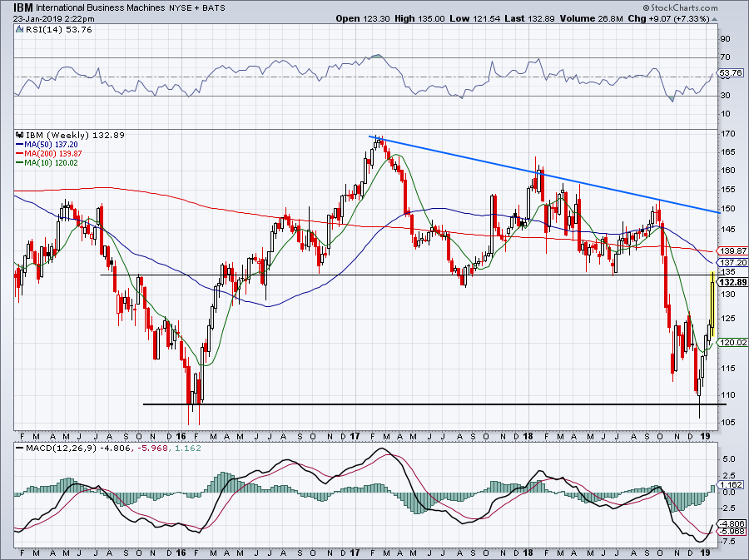
Task: Click the 'NYSE + BATS' exchange label
Action: [196, 8]
